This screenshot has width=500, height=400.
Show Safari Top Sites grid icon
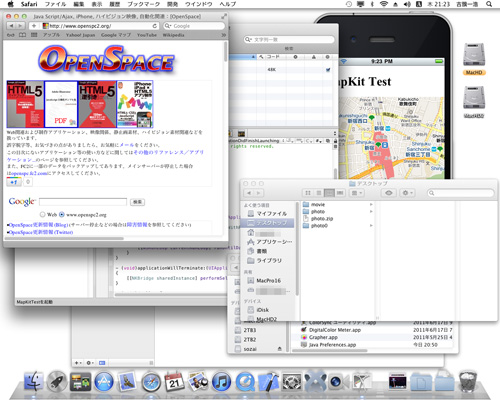[x=34, y=35]
